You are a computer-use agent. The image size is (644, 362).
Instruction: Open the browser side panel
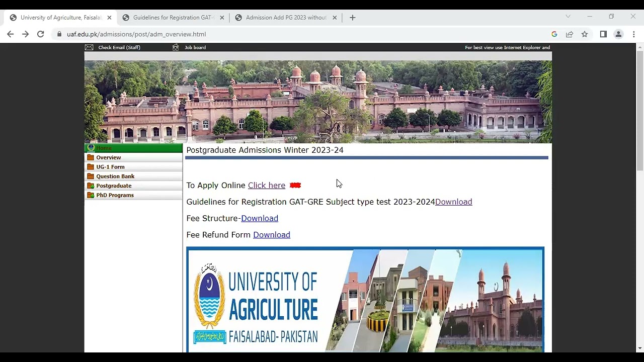click(x=603, y=34)
